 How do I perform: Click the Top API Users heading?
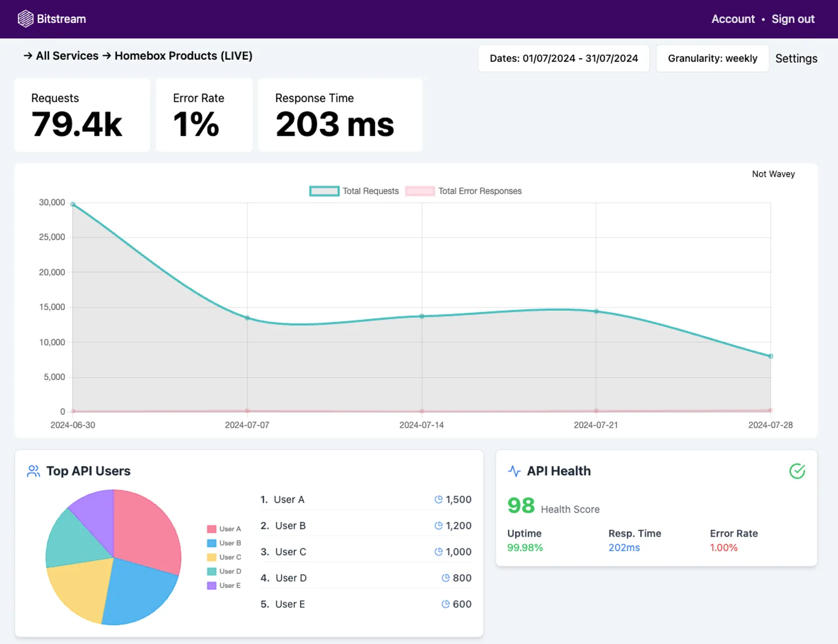coord(88,471)
